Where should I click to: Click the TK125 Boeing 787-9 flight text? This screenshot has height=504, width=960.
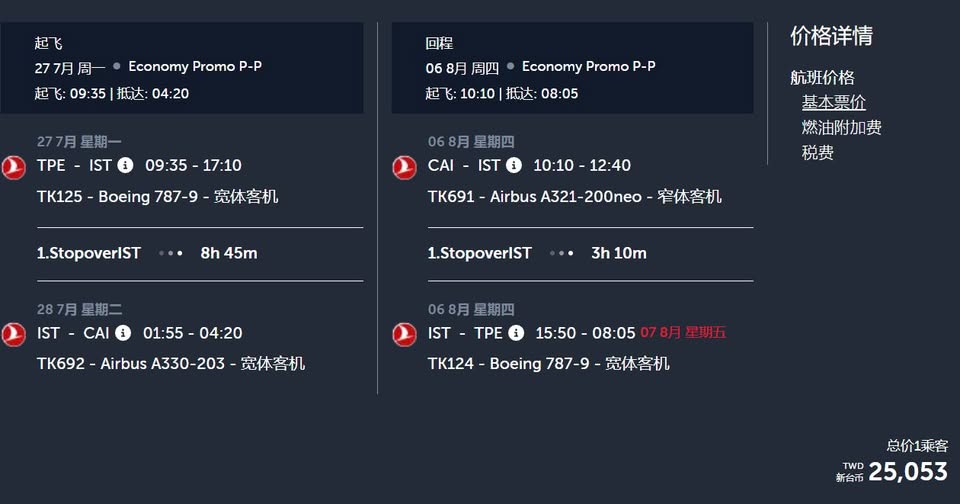[x=157, y=196]
